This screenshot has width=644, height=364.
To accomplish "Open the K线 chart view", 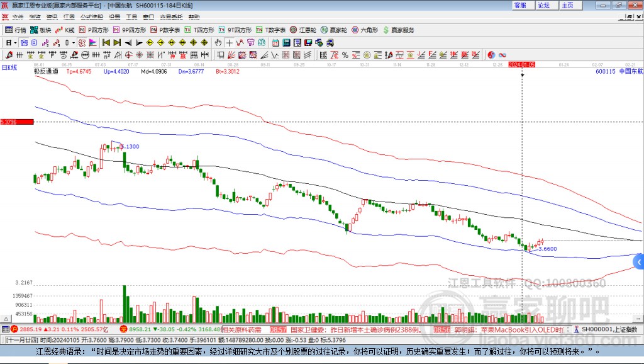I will (x=64, y=30).
